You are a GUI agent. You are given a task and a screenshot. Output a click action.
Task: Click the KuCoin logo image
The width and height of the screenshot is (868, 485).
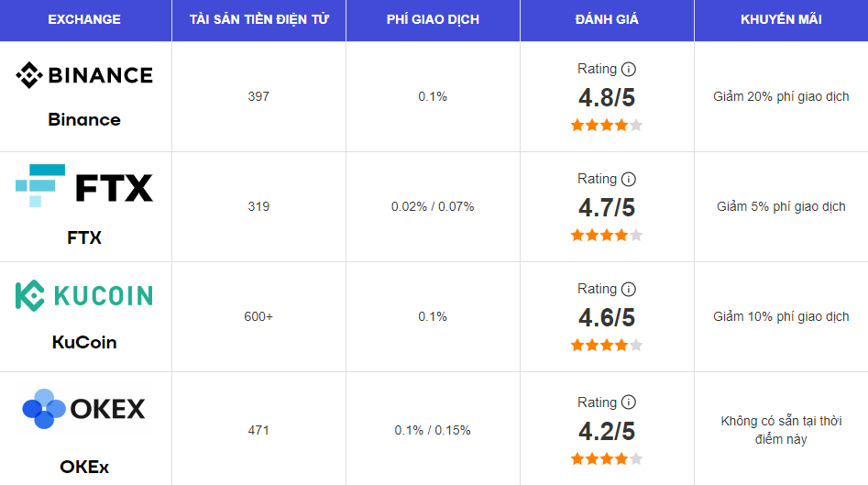point(84,295)
